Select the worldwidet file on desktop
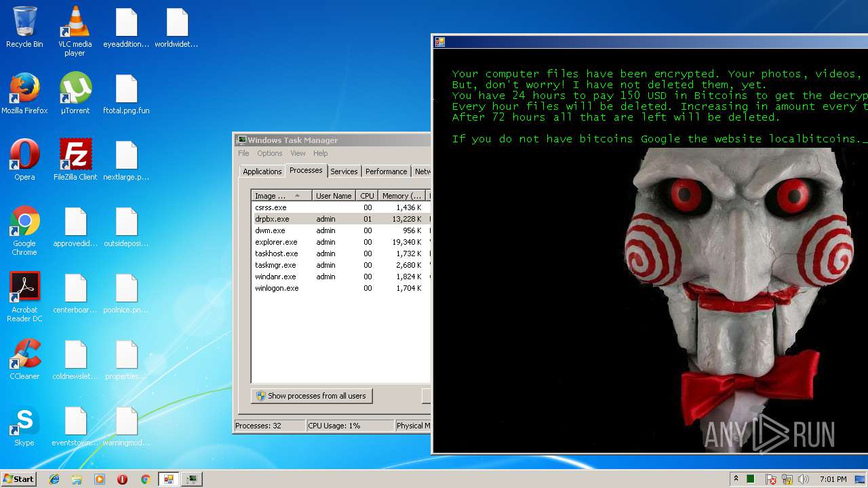Screen dimensions: 868x488 [x=176, y=28]
